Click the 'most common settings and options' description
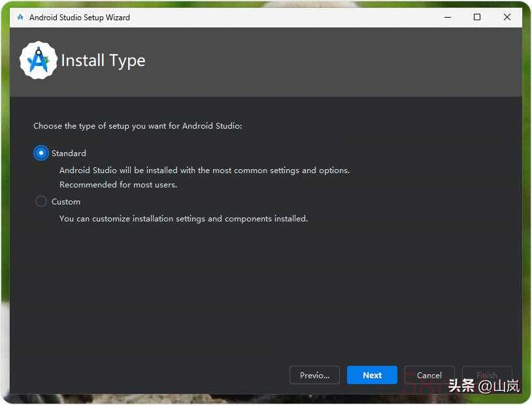Viewport: 532px width, 405px height. (x=205, y=170)
